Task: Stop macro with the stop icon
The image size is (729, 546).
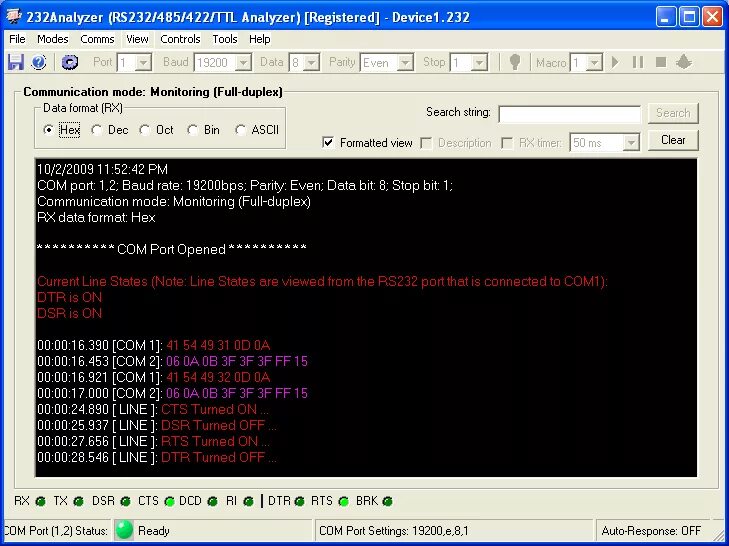Action: pyautogui.click(x=661, y=62)
